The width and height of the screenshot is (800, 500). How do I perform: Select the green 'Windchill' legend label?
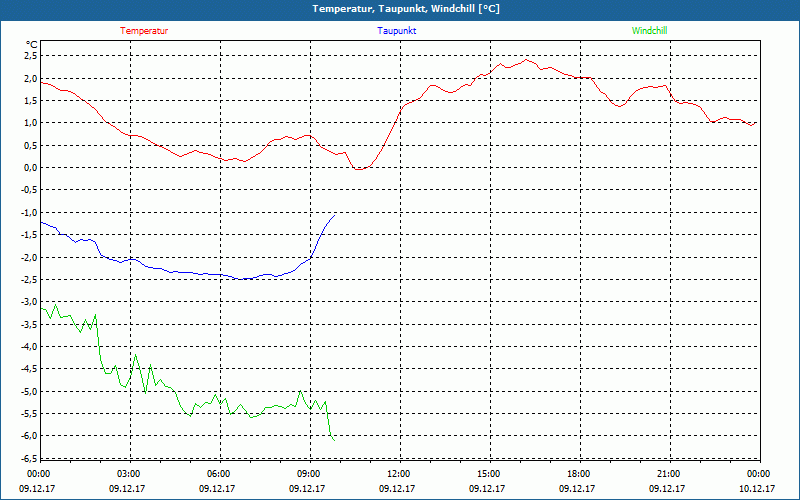649,31
